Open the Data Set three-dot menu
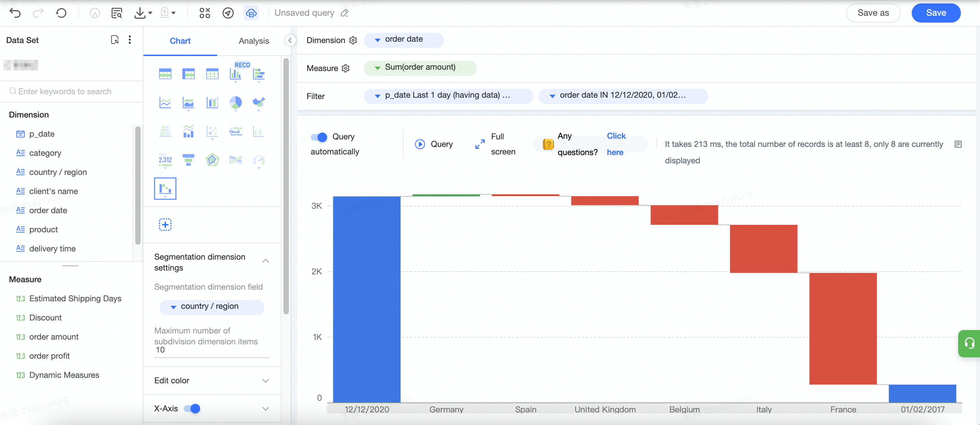980x425 pixels. 130,40
